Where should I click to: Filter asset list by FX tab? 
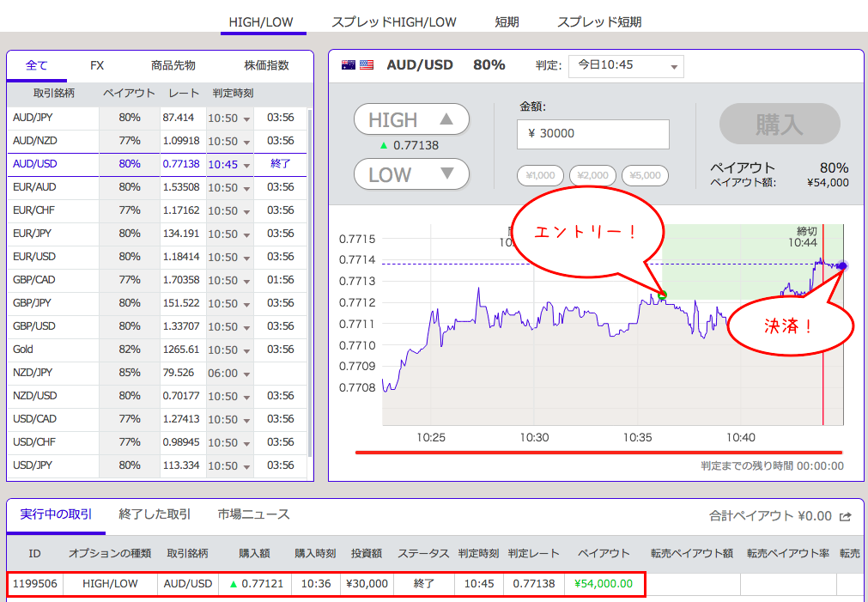coord(97,65)
